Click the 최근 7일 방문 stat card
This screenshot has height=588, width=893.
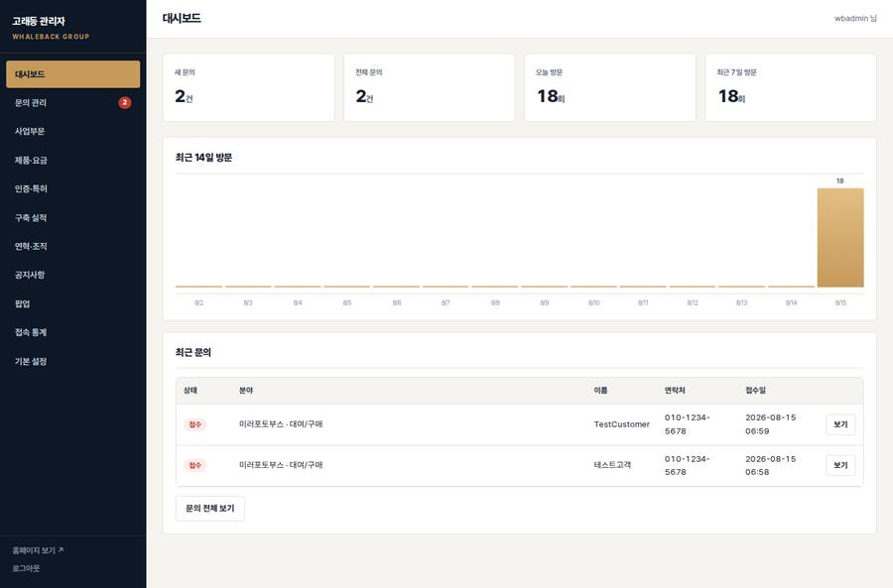[x=791, y=87]
